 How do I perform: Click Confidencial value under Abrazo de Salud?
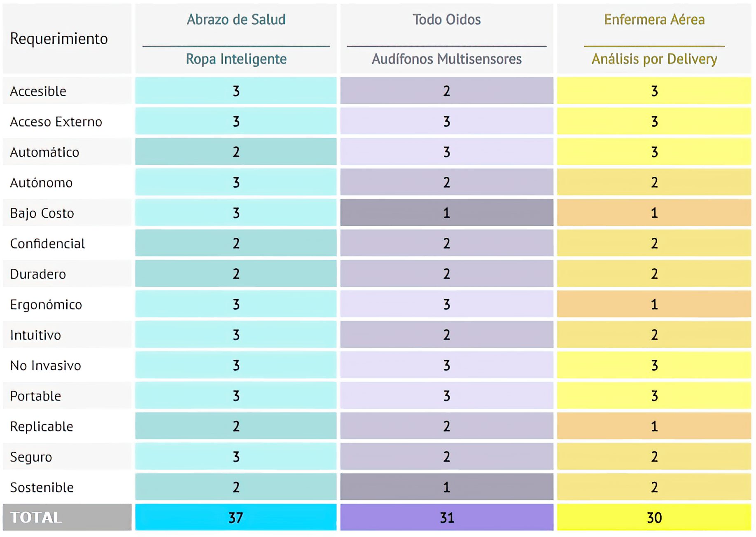(236, 243)
